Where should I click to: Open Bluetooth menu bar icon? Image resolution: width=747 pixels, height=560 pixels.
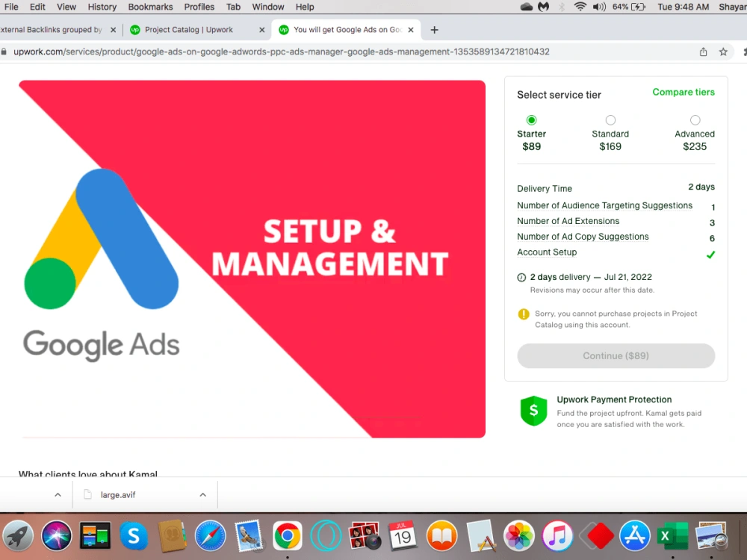pyautogui.click(x=562, y=7)
